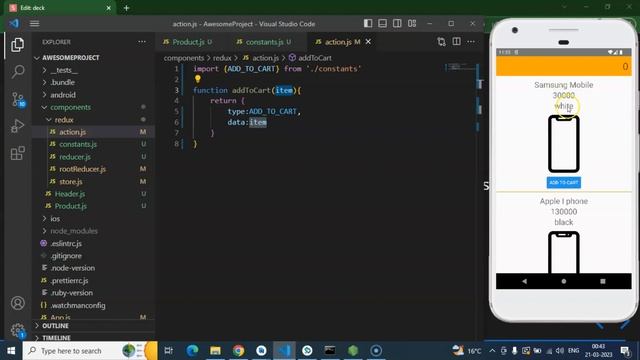Viewport: 640px width, 360px height.
Task: Click the editor minimap preview
Action: (x=459, y=67)
